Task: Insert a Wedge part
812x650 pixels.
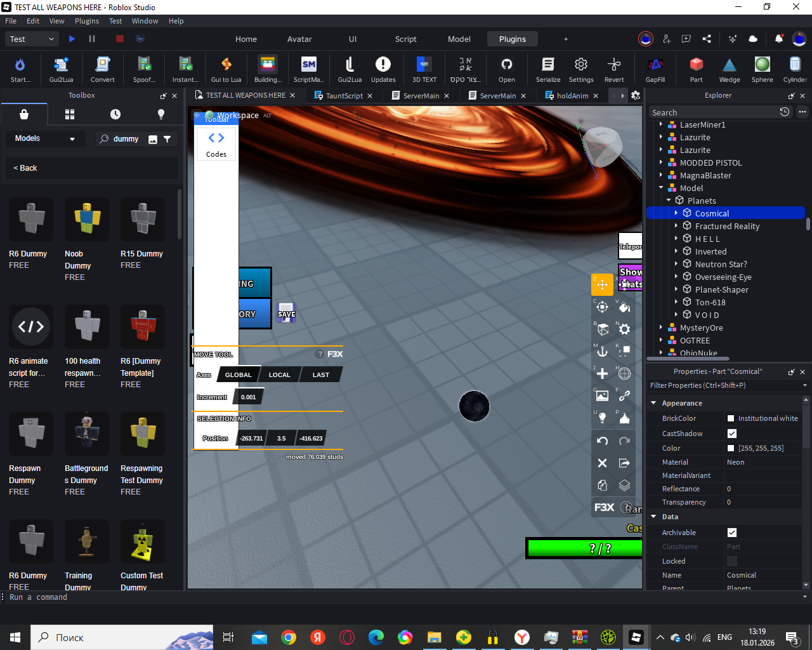Action: click(x=729, y=65)
